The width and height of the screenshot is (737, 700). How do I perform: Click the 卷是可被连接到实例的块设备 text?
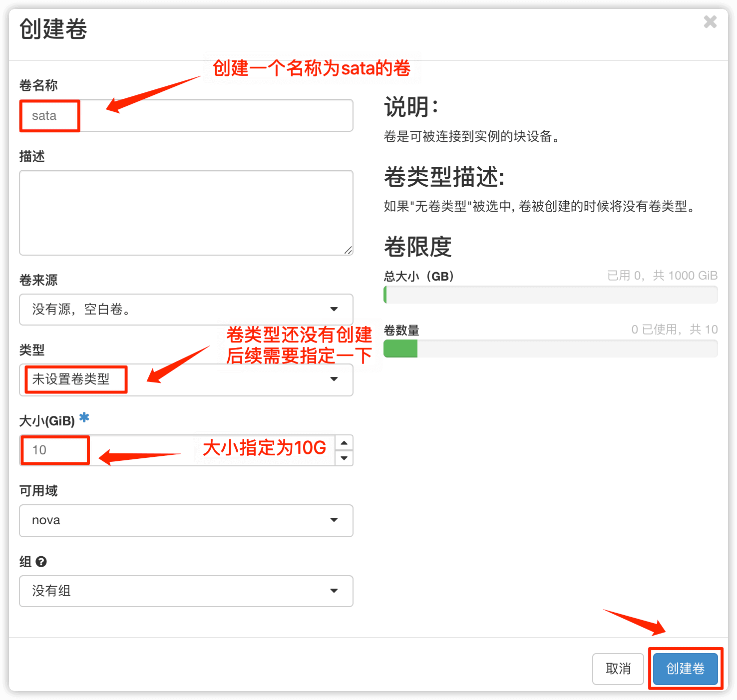coord(472,136)
